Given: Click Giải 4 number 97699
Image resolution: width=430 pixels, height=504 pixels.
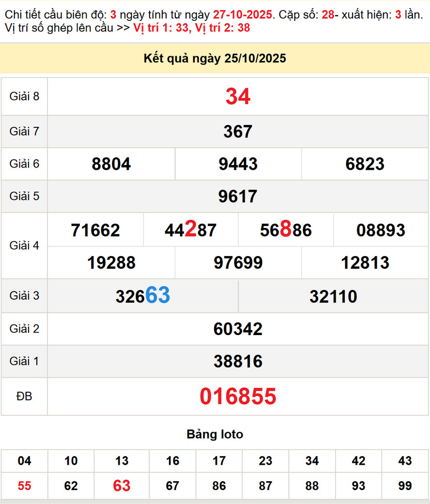Looking at the screenshot, I should [238, 263].
